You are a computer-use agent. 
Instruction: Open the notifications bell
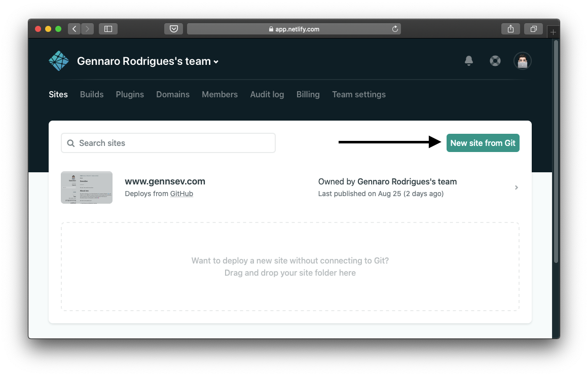click(x=469, y=61)
